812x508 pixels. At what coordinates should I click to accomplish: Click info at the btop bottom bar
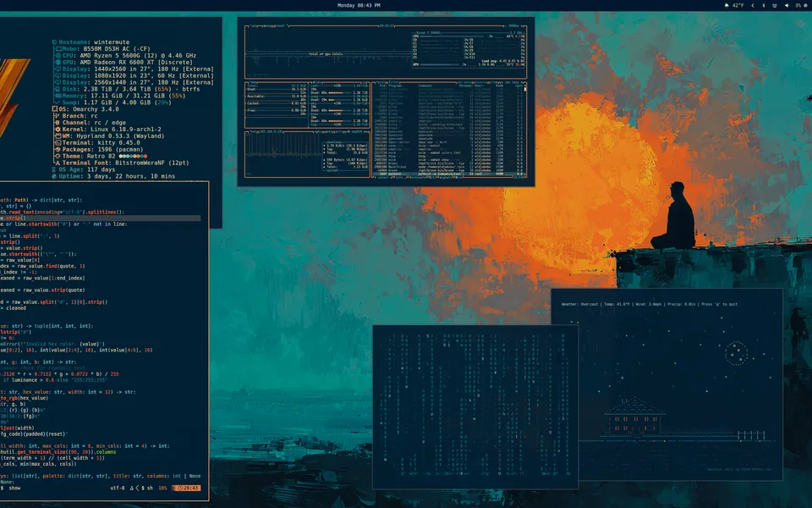point(399,177)
